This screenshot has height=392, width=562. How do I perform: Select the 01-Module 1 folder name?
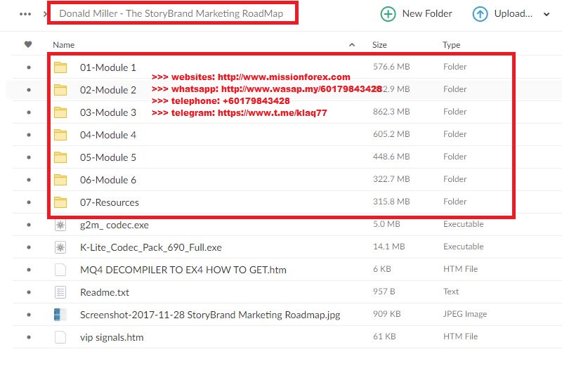click(108, 67)
